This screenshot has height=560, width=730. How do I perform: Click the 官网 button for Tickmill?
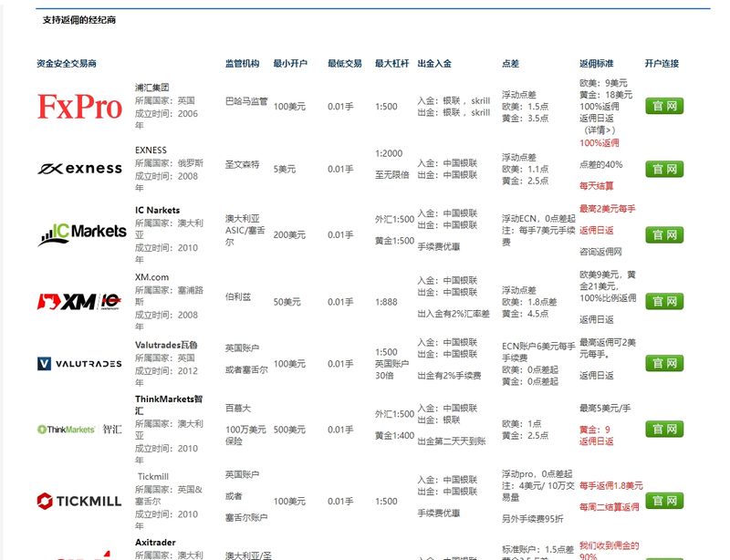click(664, 501)
